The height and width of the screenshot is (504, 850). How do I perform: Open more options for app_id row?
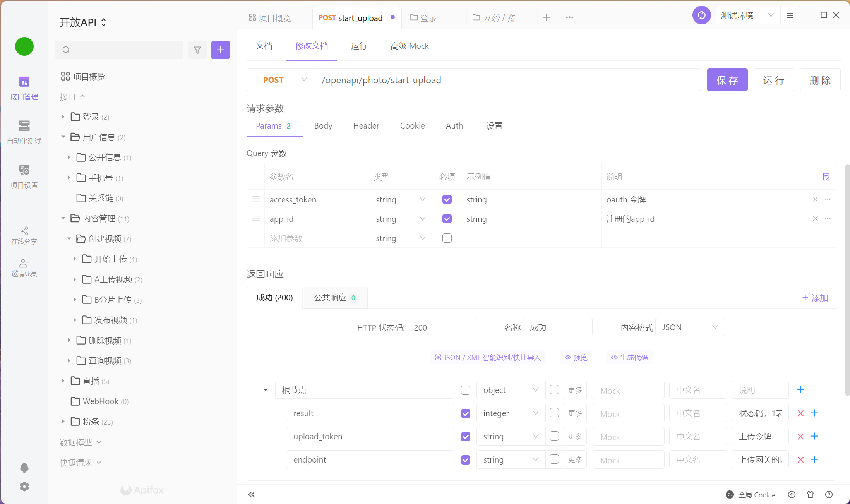828,219
